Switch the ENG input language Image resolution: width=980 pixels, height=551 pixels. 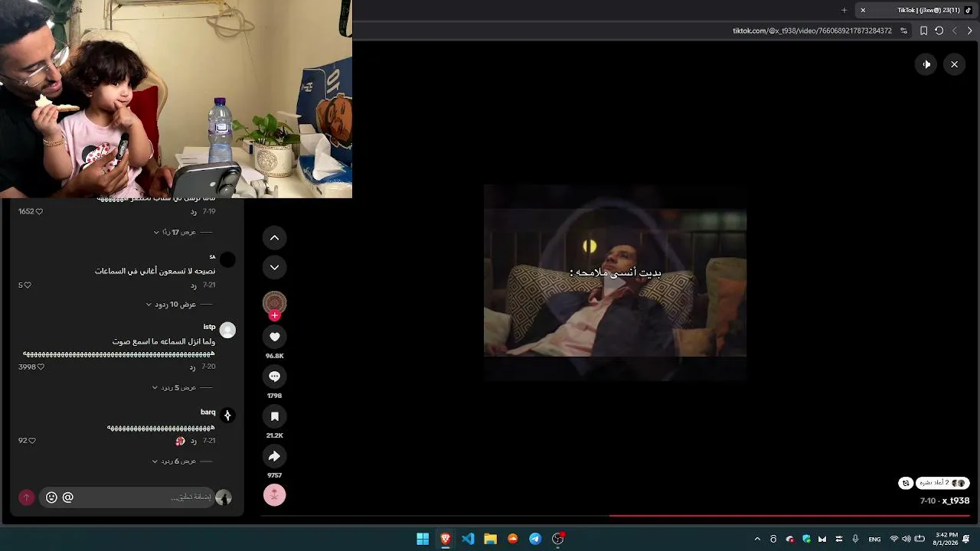[874, 539]
